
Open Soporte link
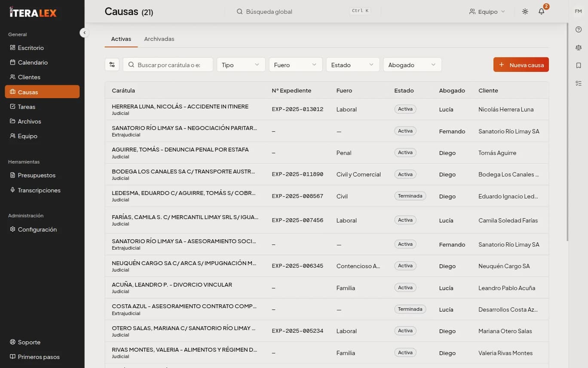pos(42,342)
